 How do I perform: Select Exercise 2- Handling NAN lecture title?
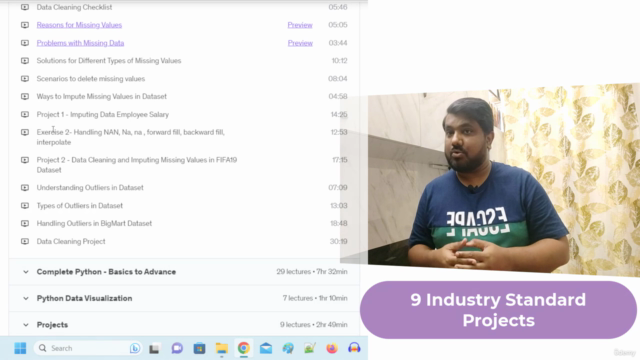point(131,137)
